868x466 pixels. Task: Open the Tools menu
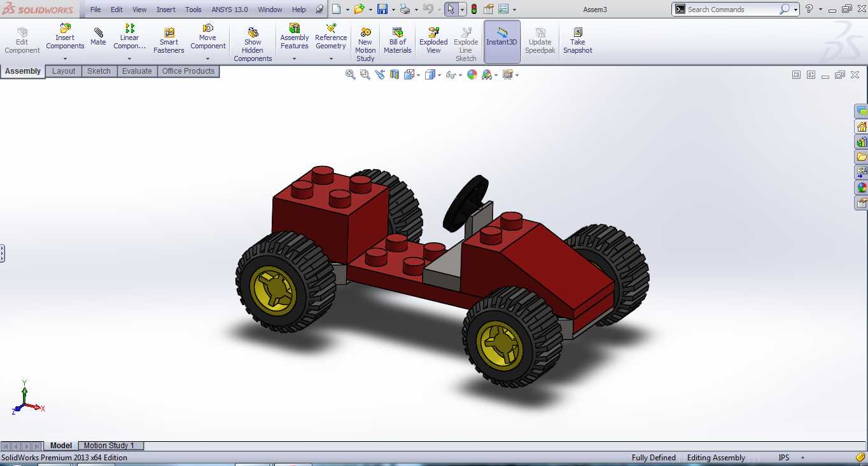click(193, 10)
